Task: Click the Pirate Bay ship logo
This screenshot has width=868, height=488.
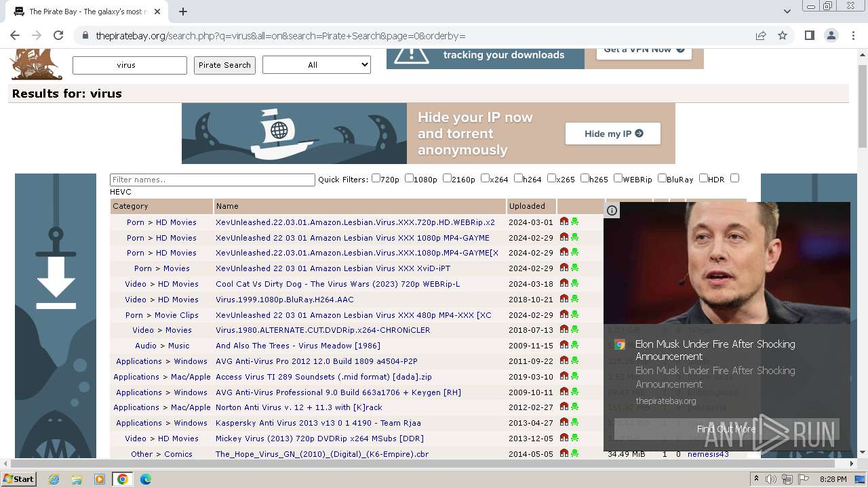Action: (36, 64)
